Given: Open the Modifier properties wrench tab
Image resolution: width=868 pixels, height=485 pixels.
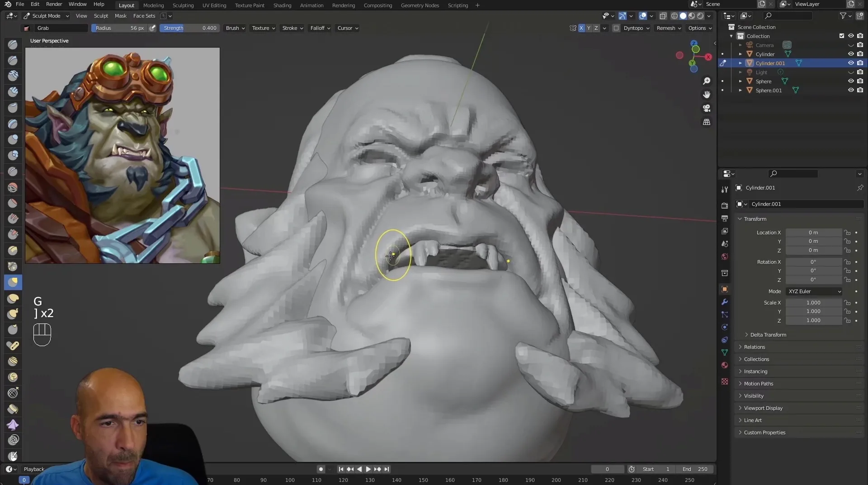Looking at the screenshot, I should [x=725, y=302].
